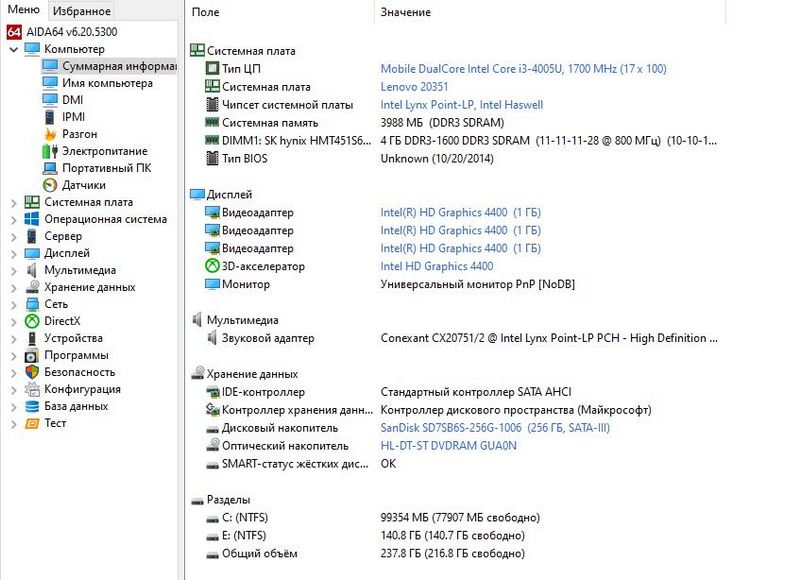Click the Датчики sensor icon
This screenshot has width=800, height=580.
[50, 185]
